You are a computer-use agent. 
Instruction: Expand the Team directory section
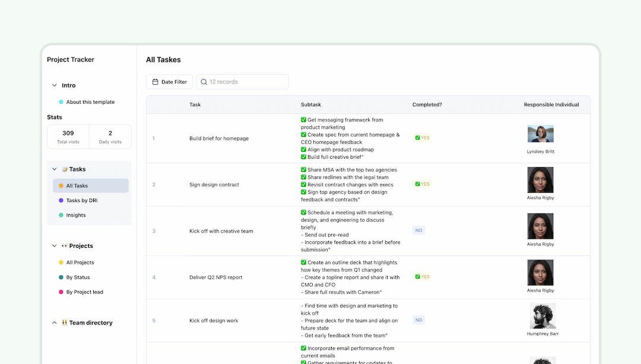[54, 323]
